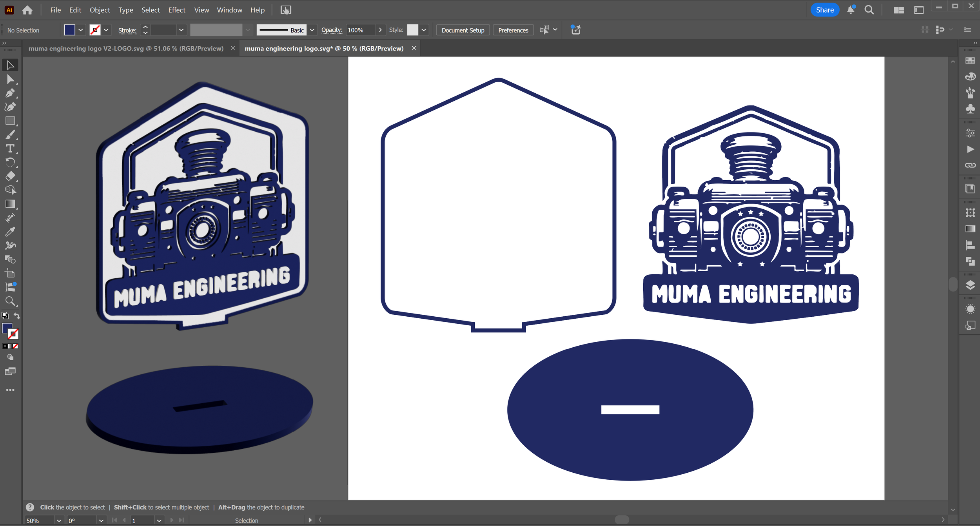Activate the Zoom tool
This screenshot has width=980, height=526.
coord(10,301)
